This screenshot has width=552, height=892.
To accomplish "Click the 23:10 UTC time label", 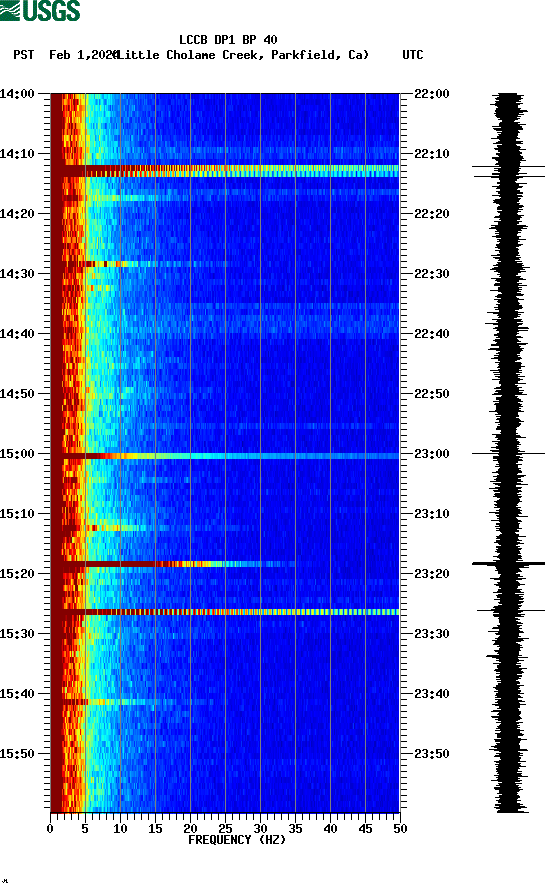I will [432, 514].
